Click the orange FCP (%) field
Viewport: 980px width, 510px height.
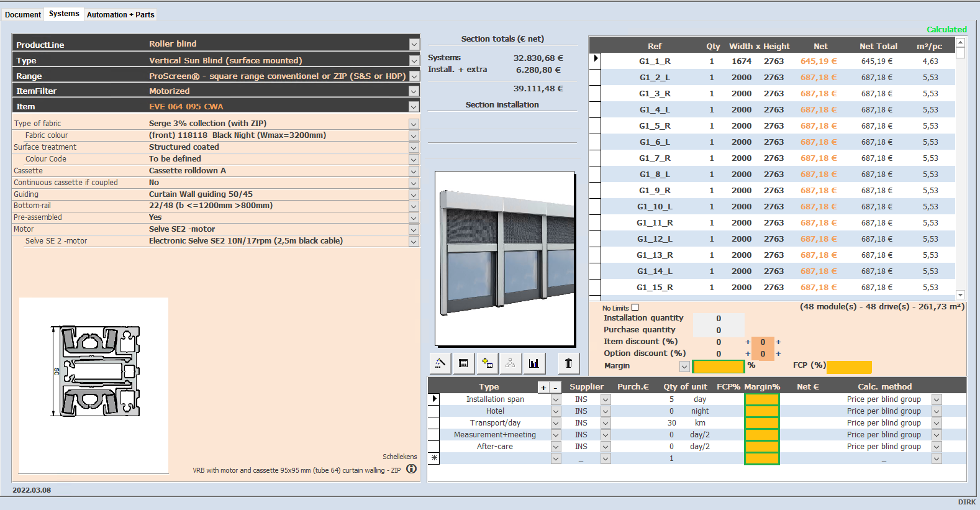849,367
